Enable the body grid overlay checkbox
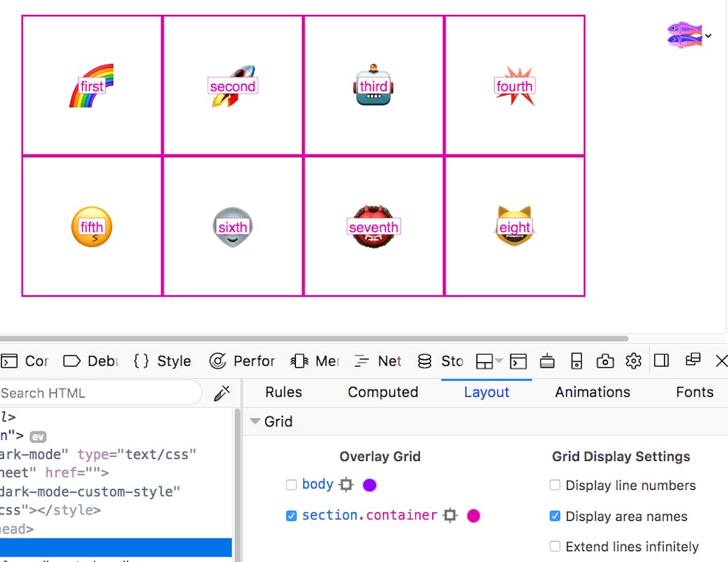Image resolution: width=728 pixels, height=562 pixels. point(291,485)
